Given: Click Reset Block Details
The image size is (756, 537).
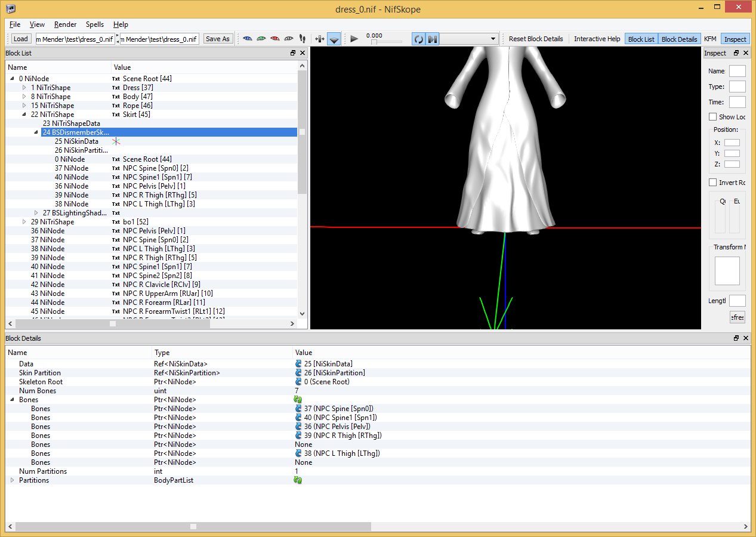Looking at the screenshot, I should (x=535, y=38).
